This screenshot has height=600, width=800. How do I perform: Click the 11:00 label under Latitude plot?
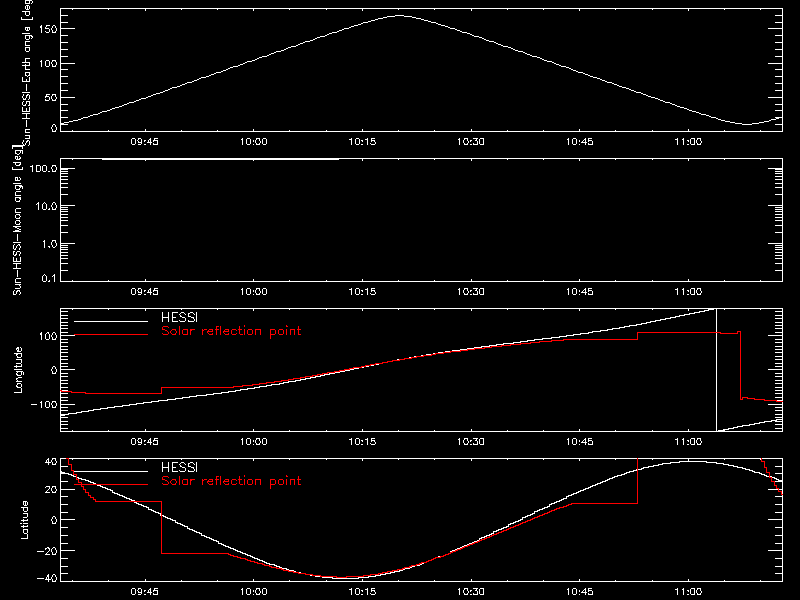click(x=688, y=592)
